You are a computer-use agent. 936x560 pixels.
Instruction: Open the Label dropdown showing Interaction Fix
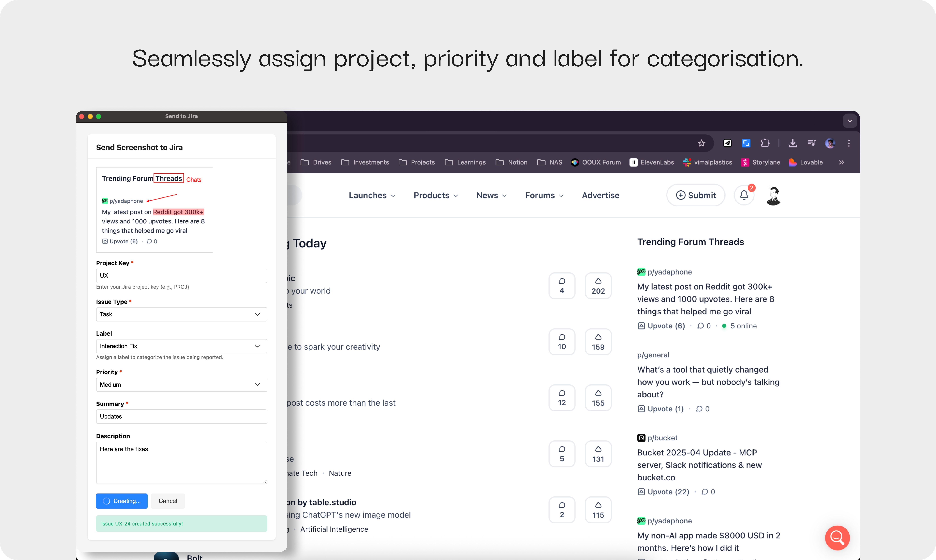182,346
